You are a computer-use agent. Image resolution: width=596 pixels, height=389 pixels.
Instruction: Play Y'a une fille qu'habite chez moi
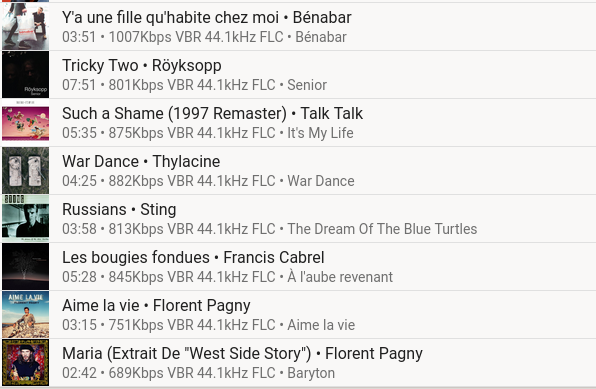207,17
